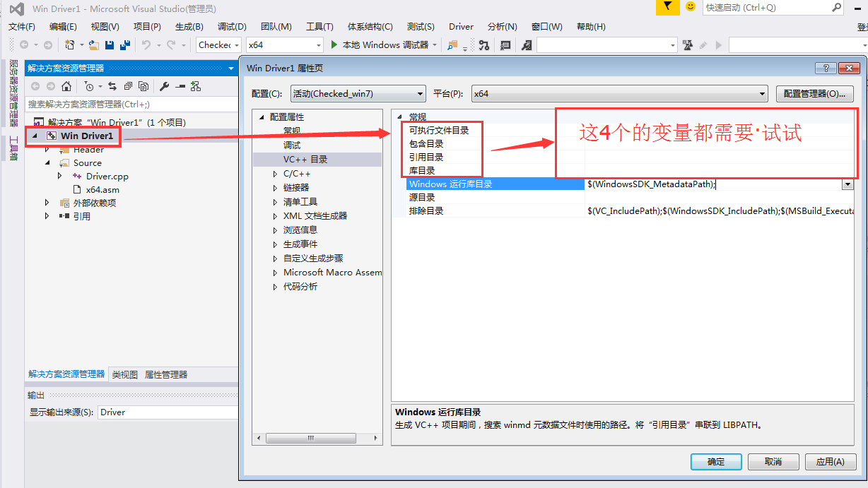The image size is (868, 488).
Task: Open the 平台 platform dropdown in dialog
Action: [x=619, y=93]
